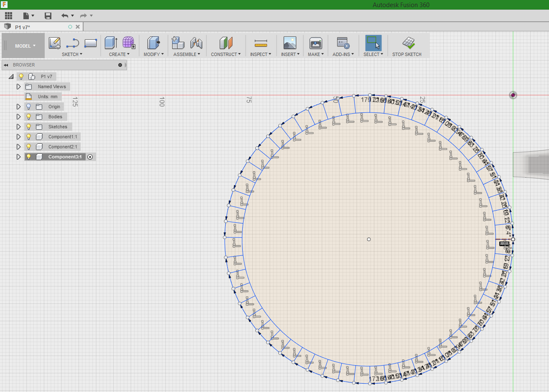Viewport: 549px width, 392px height.
Task: Expand the Named Views folder
Action: tap(18, 87)
